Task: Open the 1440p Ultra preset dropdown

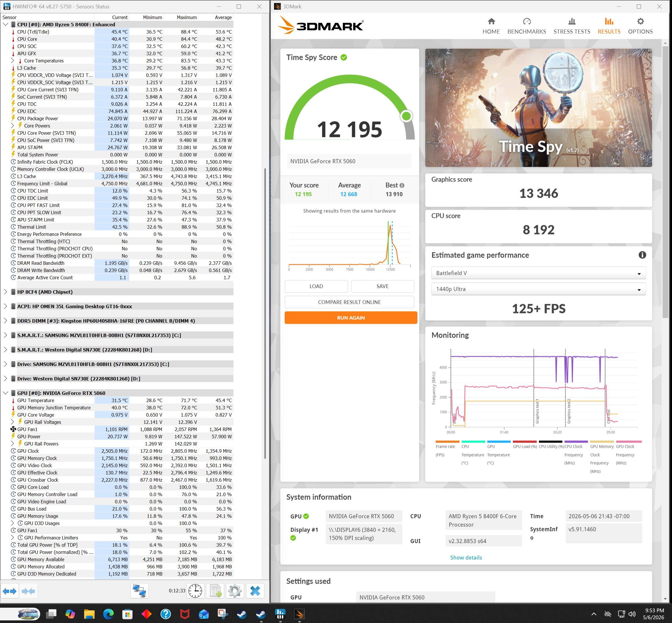Action: pos(538,289)
